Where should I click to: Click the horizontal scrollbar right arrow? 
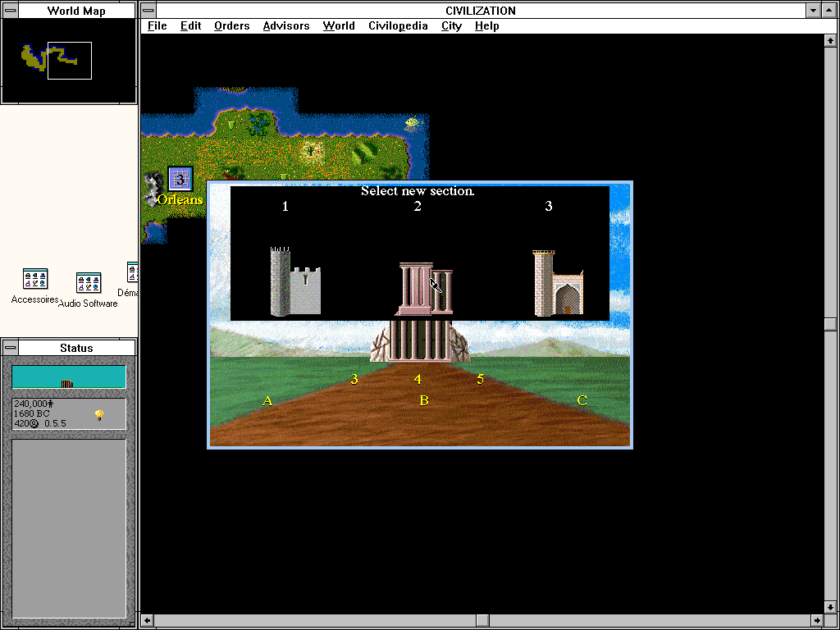tap(817, 621)
